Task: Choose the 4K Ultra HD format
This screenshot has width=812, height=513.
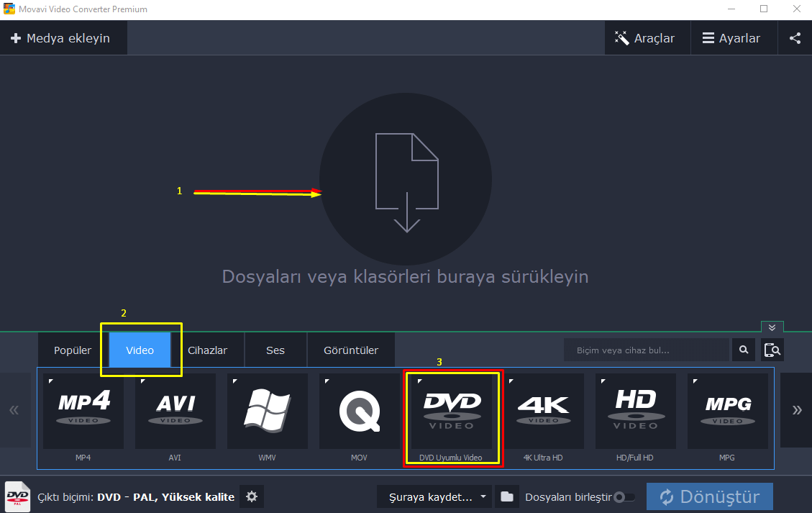Action: click(544, 411)
